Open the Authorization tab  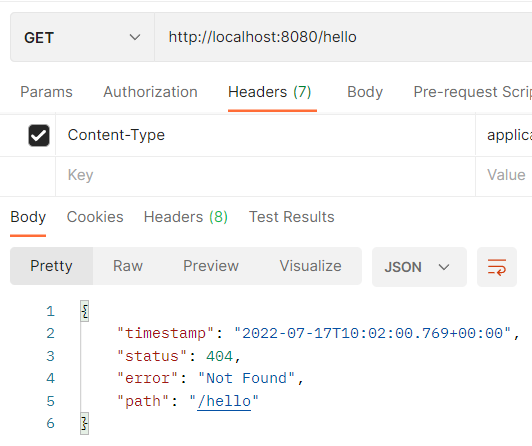coord(150,92)
